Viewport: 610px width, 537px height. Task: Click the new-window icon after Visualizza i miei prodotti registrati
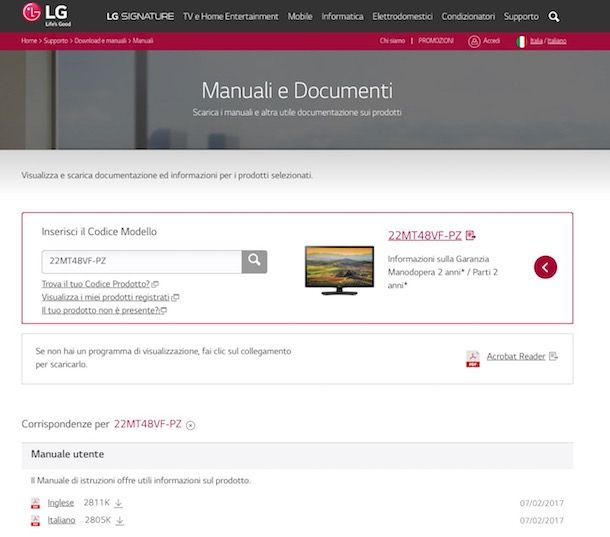[x=175, y=298]
